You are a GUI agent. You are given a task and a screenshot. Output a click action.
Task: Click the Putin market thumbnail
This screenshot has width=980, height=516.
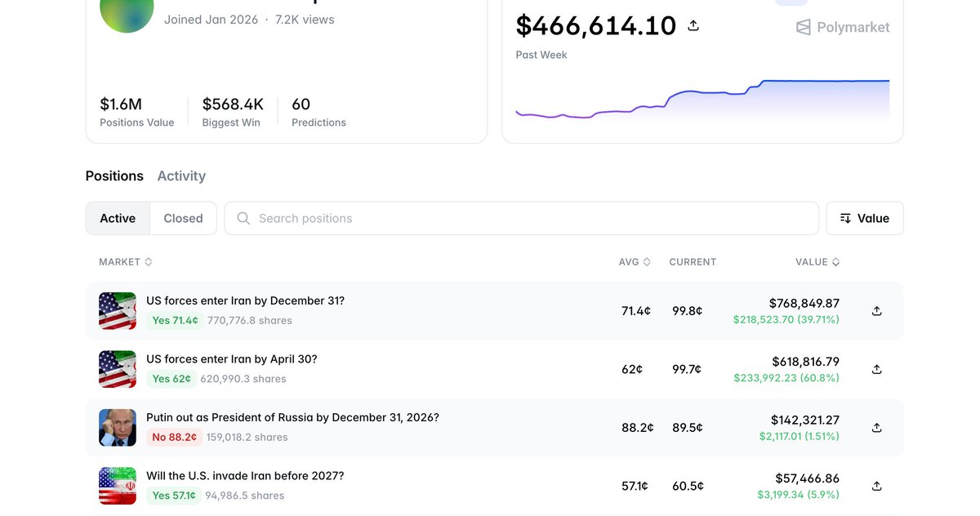click(118, 428)
